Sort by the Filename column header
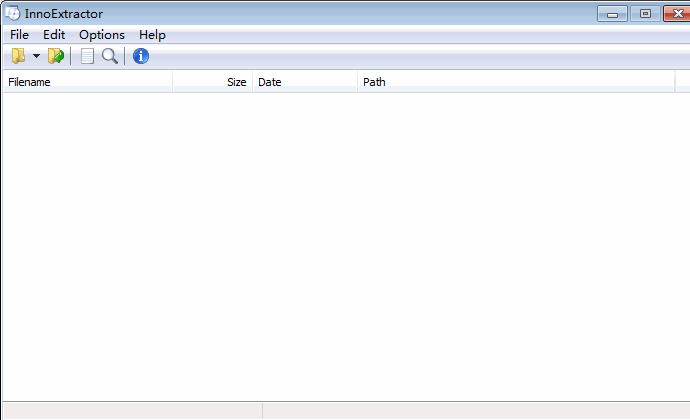Screen dimensions: 690x420 click(x=87, y=82)
